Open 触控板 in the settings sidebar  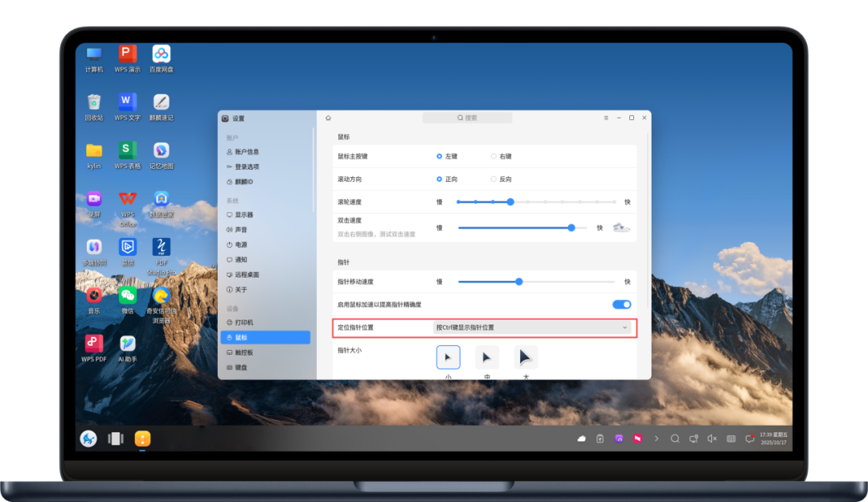(x=244, y=352)
